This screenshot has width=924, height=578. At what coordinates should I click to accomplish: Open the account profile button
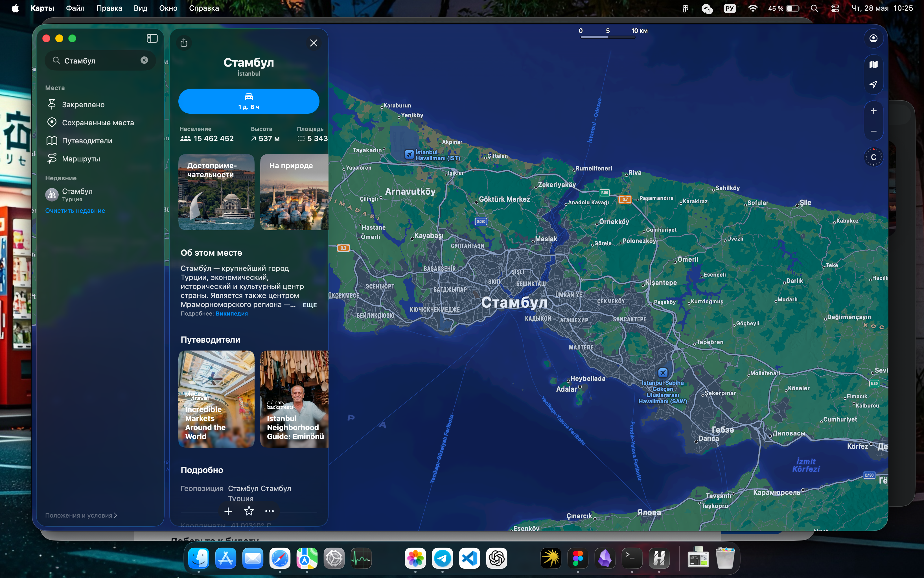pos(873,38)
